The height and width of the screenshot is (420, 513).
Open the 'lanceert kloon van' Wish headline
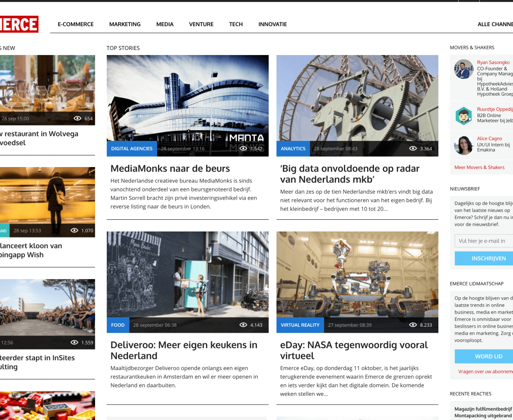pyautogui.click(x=31, y=250)
